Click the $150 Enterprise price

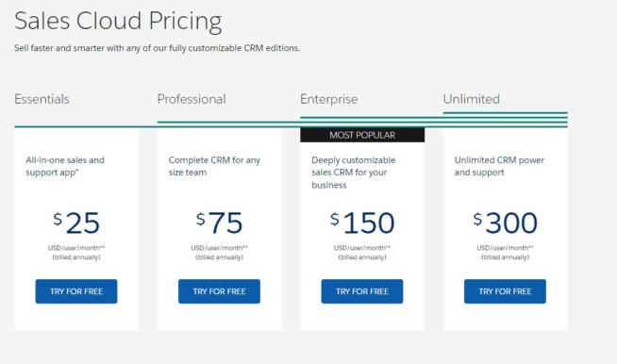(362, 223)
